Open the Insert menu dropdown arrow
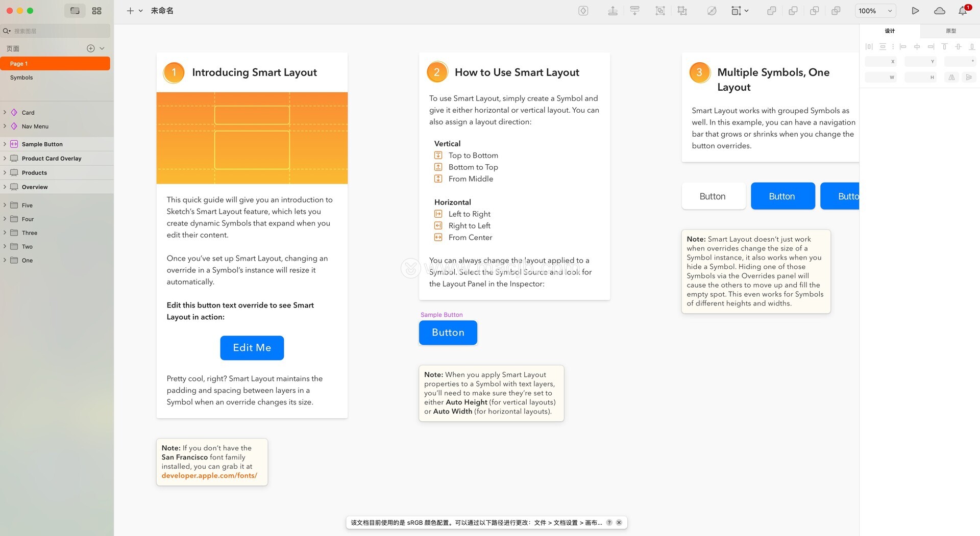Image resolution: width=980 pixels, height=536 pixels. [141, 11]
